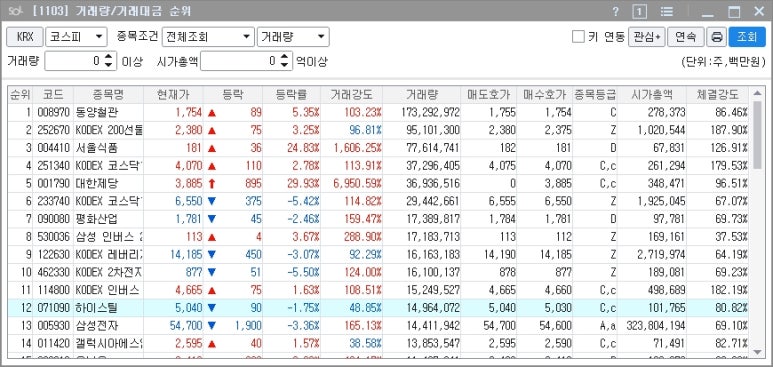Open the 거래량 sort type dropdown
This screenshot has height=367, width=773.
[293, 37]
